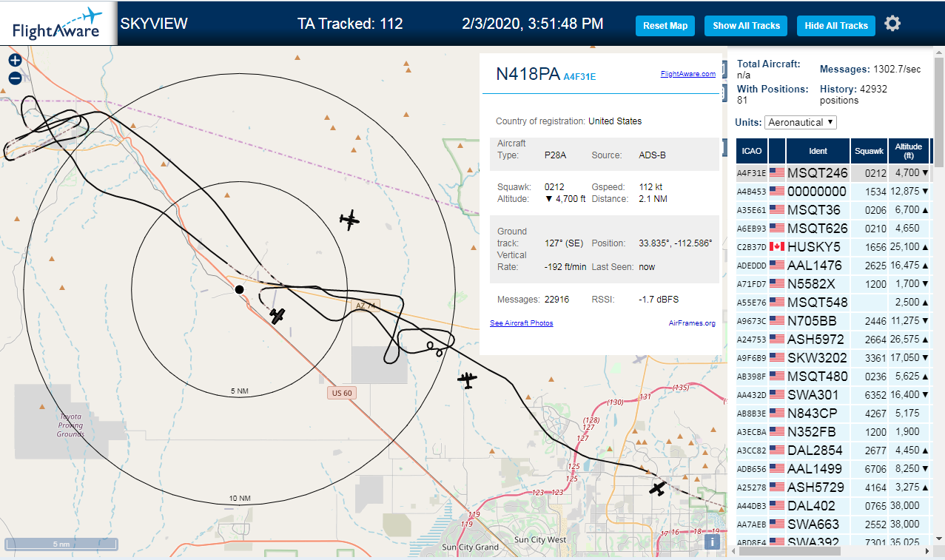Click the Toyota Proving Grounds map label
The width and height of the screenshot is (945, 560).
click(70, 425)
